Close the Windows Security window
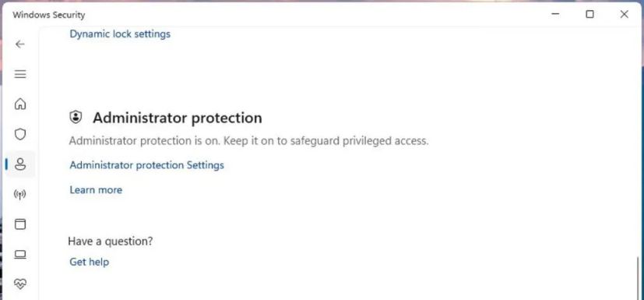644x300 pixels. pos(625,14)
